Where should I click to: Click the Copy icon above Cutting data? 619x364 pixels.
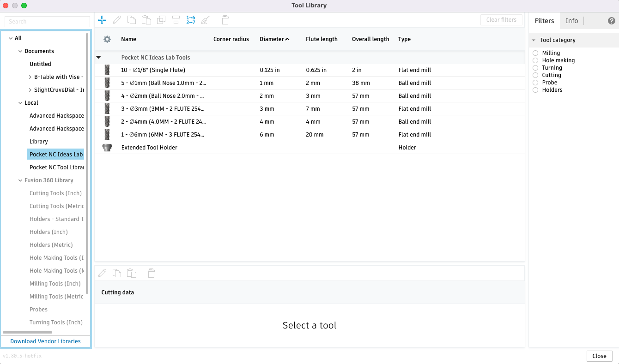click(117, 273)
